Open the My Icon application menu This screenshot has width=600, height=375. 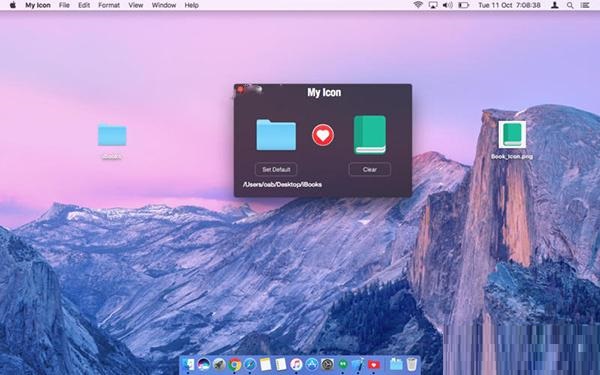[38, 5]
